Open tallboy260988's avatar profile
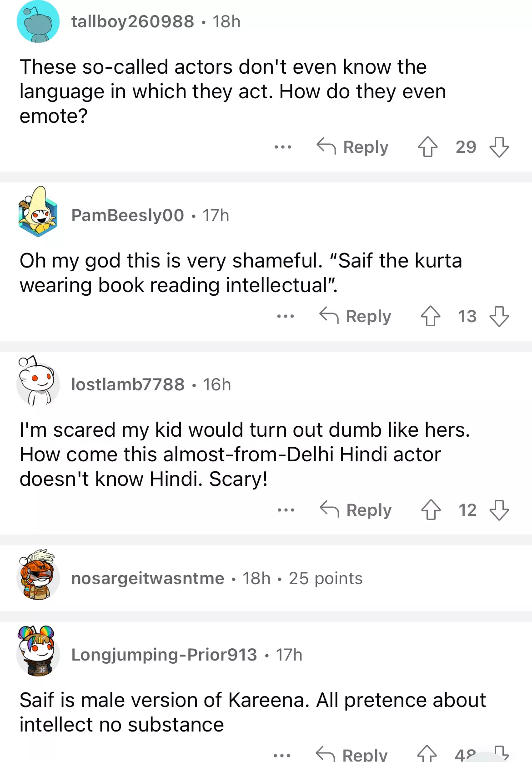 [x=38, y=22]
